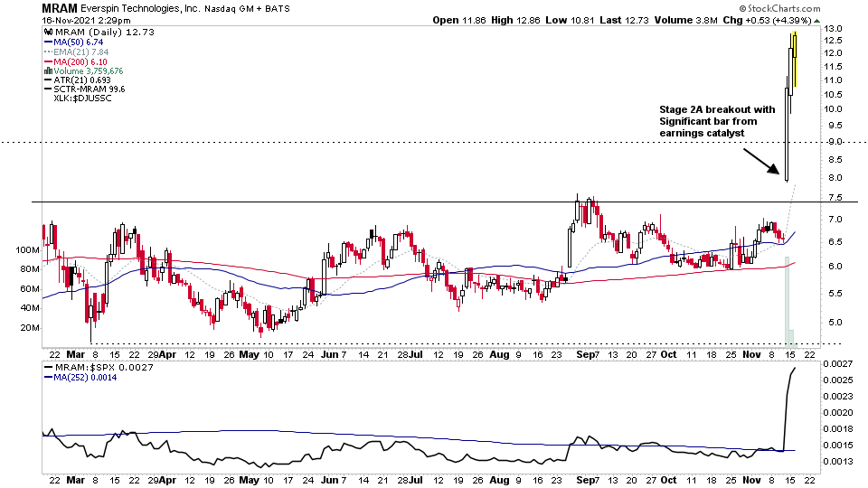Click the High 12.86 value
The width and height of the screenshot is (868, 488).
pyautogui.click(x=515, y=20)
